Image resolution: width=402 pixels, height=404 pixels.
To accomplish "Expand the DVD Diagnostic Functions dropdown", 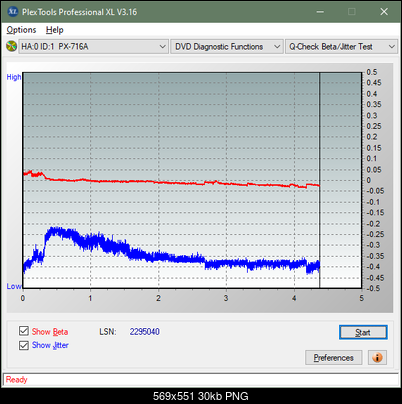I will [x=227, y=46].
